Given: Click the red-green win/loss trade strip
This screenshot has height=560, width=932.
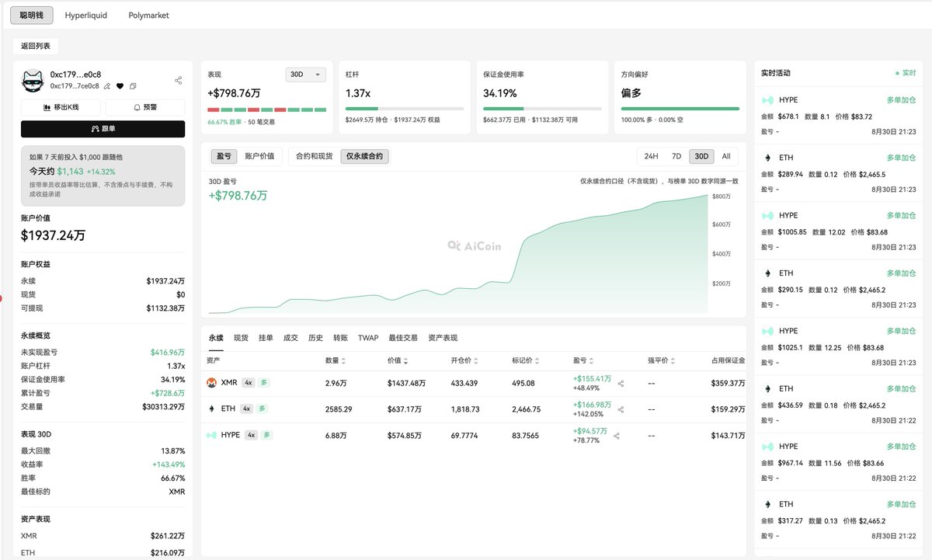Looking at the screenshot, I should pos(267,110).
